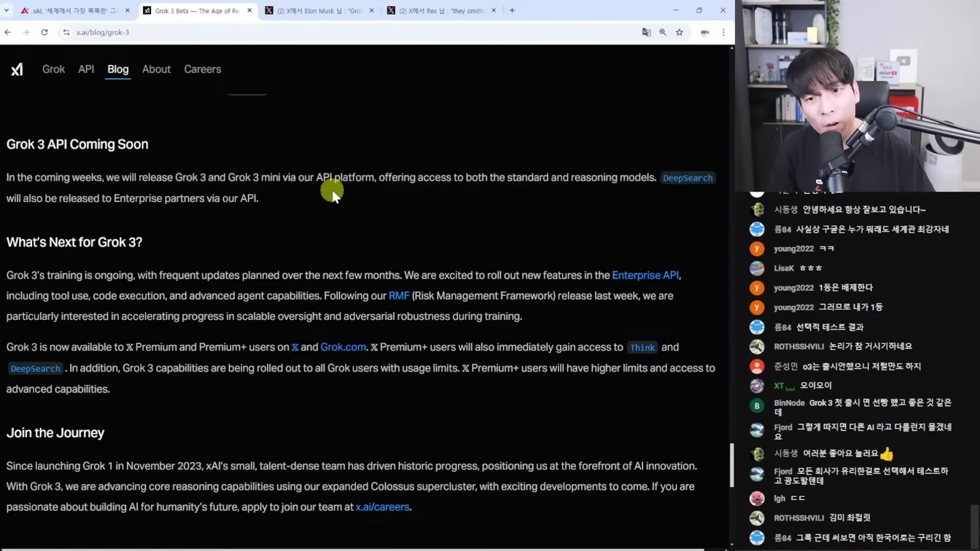
Task: Click the 'What's Next for Grok 3?' heading
Action: (74, 242)
